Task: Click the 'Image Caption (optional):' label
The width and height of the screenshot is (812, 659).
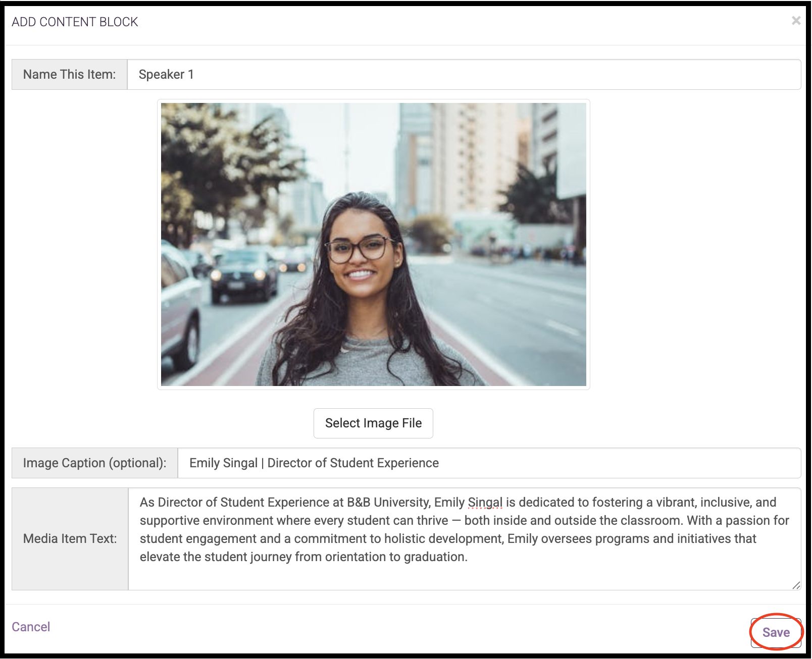Action: click(x=95, y=463)
